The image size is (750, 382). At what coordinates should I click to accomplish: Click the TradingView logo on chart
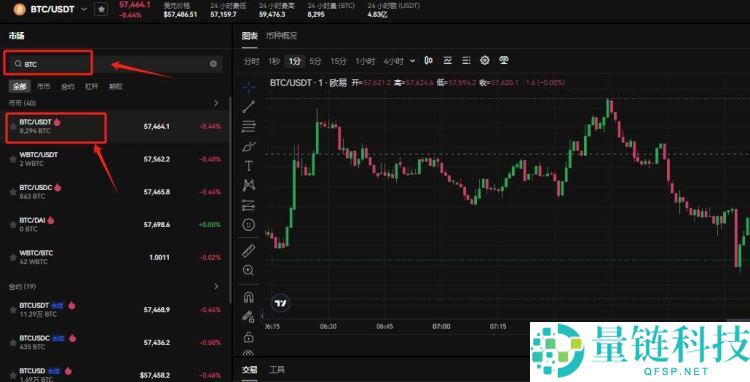(281, 303)
